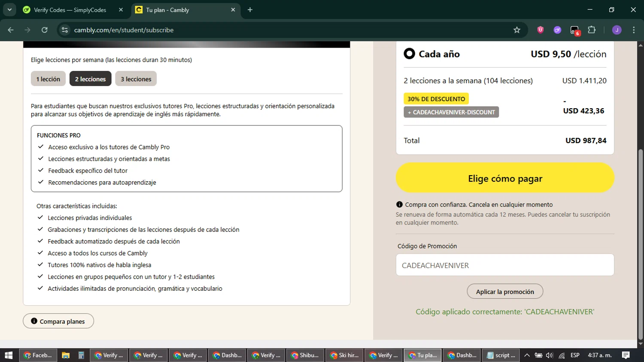Close the Tu plan - Cambly tab
The height and width of the screenshot is (362, 644).
point(233,10)
